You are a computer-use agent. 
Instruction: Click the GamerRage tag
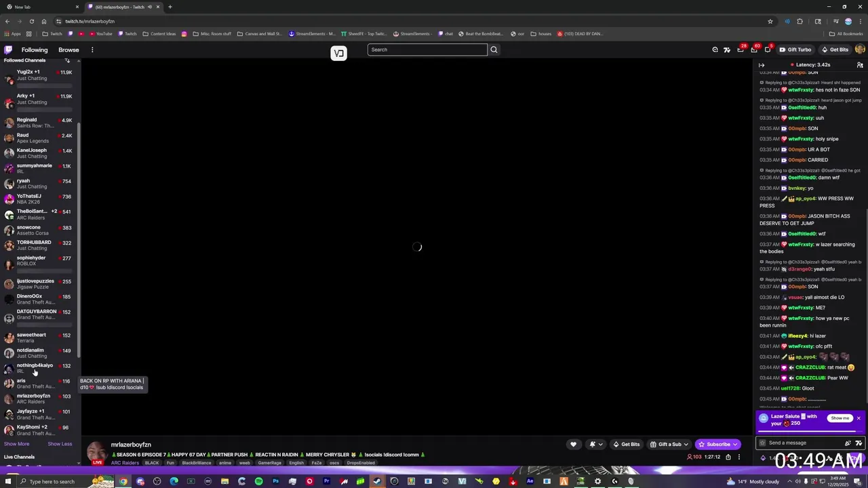pos(269,463)
